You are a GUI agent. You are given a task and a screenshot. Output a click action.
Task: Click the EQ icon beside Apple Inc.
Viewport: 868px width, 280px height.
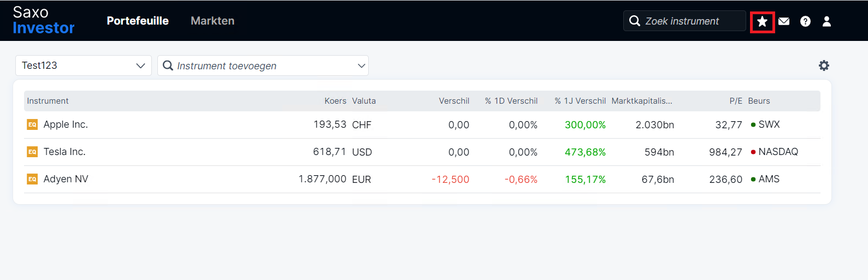pos(32,124)
